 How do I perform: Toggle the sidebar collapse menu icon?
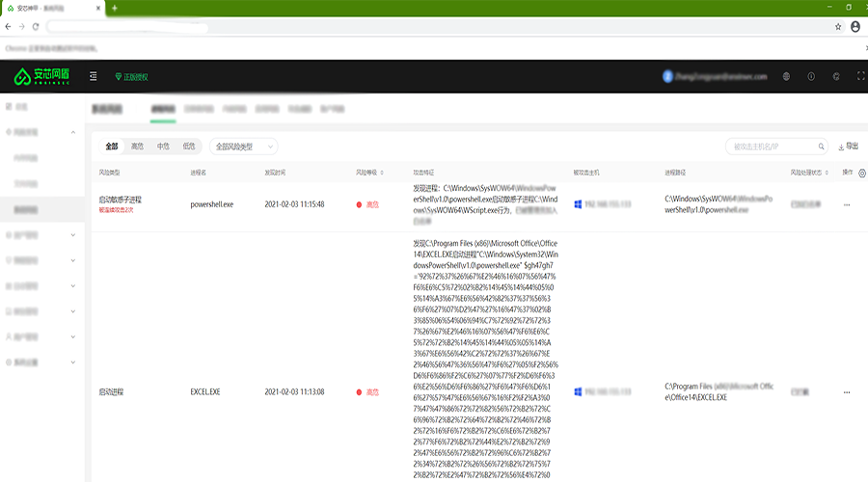[93, 76]
